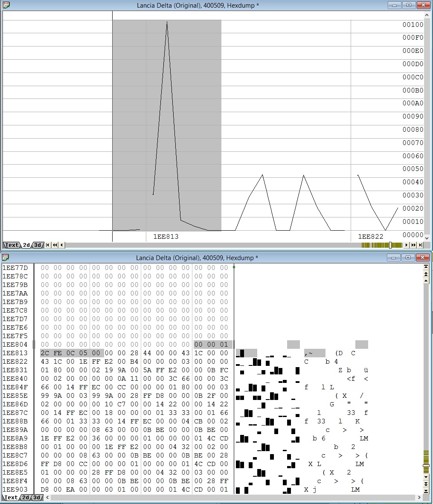
Task: Select the 3d tab in top window
Action: pyautogui.click(x=38, y=245)
